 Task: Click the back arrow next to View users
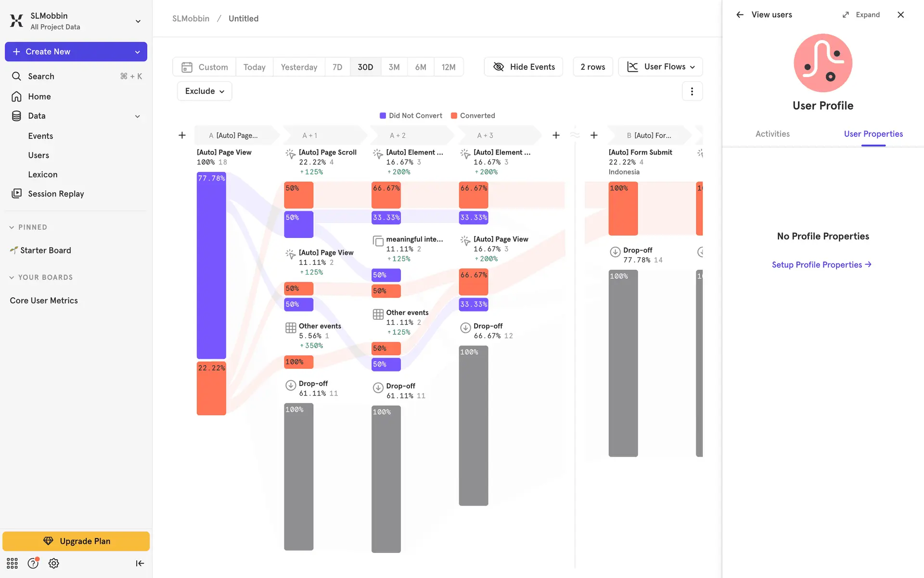[x=740, y=15]
